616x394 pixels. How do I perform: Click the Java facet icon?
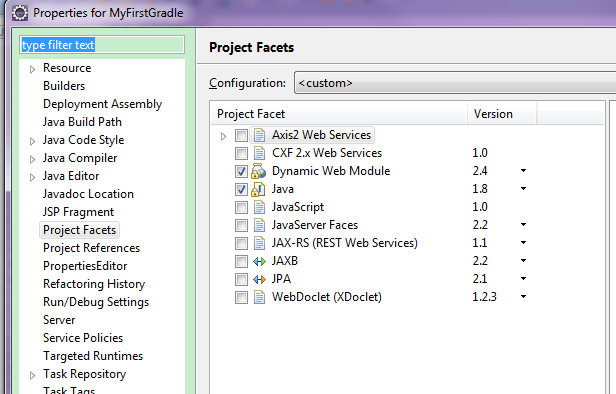258,189
